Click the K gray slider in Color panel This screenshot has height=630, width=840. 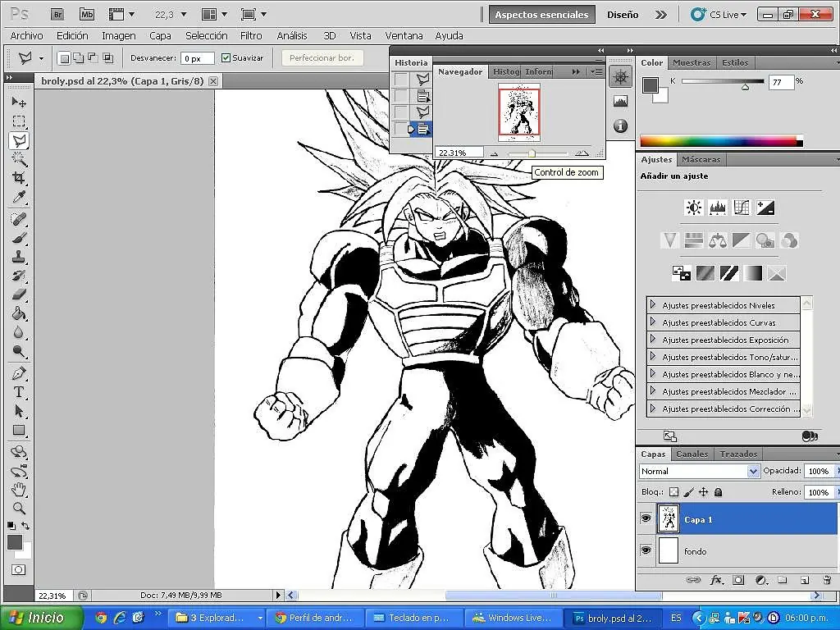[723, 81]
